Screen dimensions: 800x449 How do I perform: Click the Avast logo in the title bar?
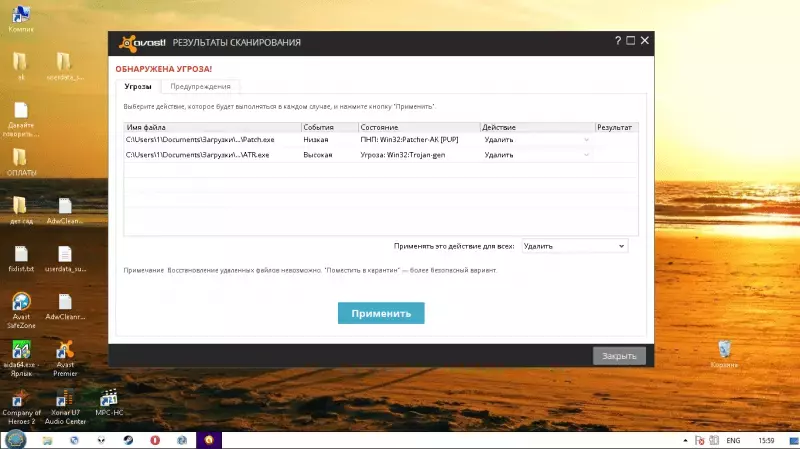tap(142, 43)
